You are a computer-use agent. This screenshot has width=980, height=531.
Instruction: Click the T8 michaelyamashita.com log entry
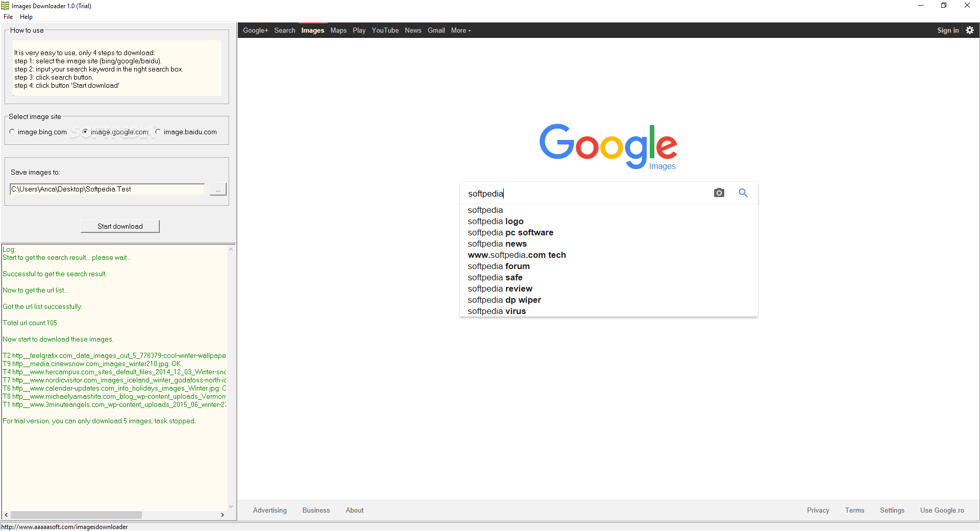tap(114, 396)
